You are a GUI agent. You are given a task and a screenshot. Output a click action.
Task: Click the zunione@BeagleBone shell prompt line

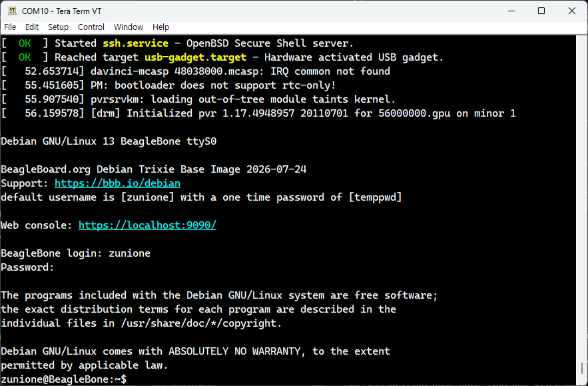pos(64,379)
